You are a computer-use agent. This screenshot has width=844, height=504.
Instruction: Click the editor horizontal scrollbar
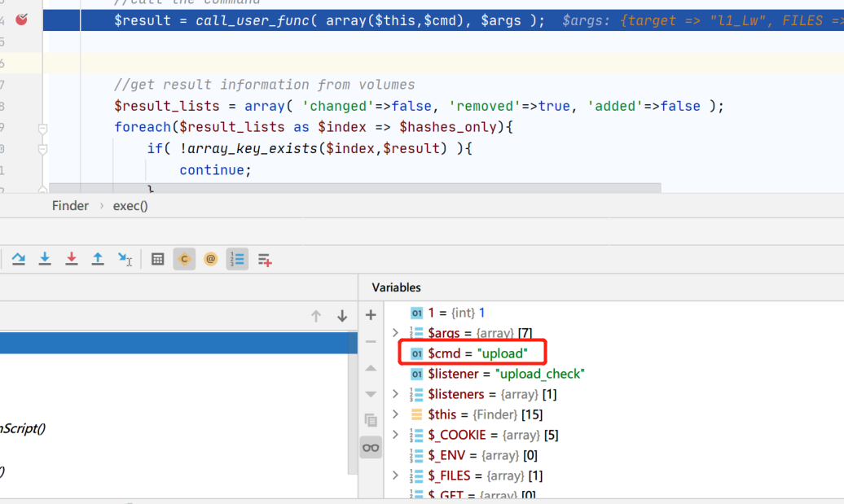(x=354, y=188)
